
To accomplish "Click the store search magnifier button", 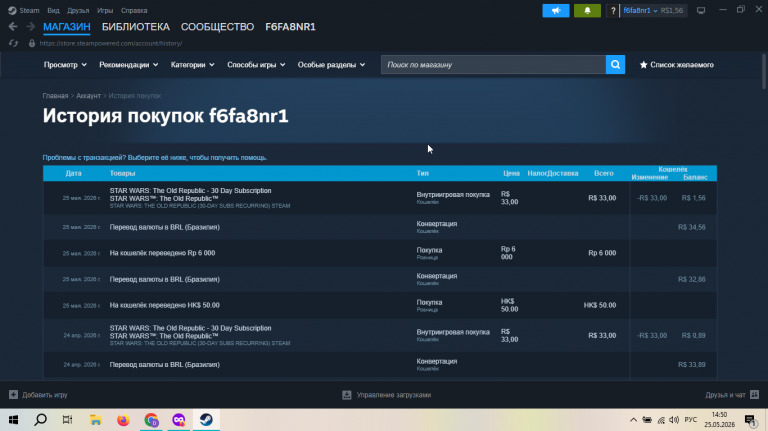I will pyautogui.click(x=615, y=65).
